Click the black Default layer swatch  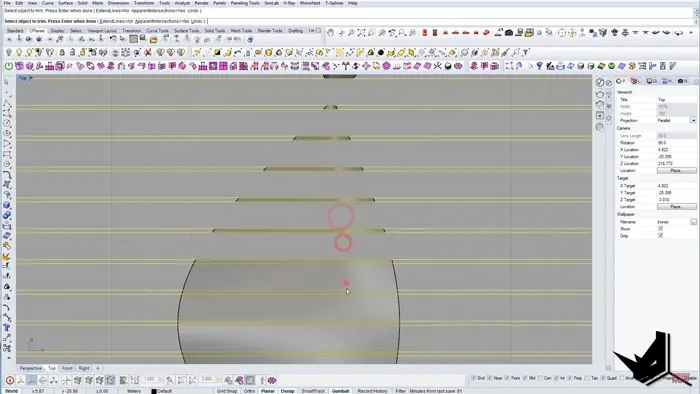[x=154, y=391]
